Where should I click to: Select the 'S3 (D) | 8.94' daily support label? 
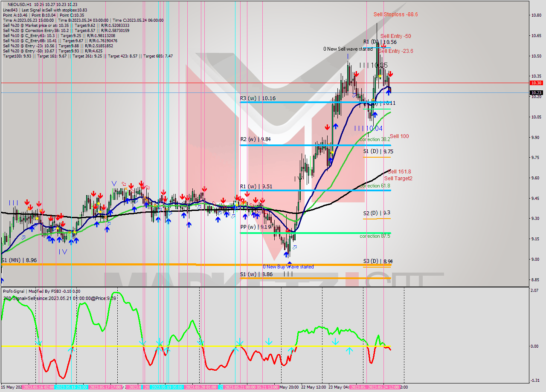click(378, 261)
